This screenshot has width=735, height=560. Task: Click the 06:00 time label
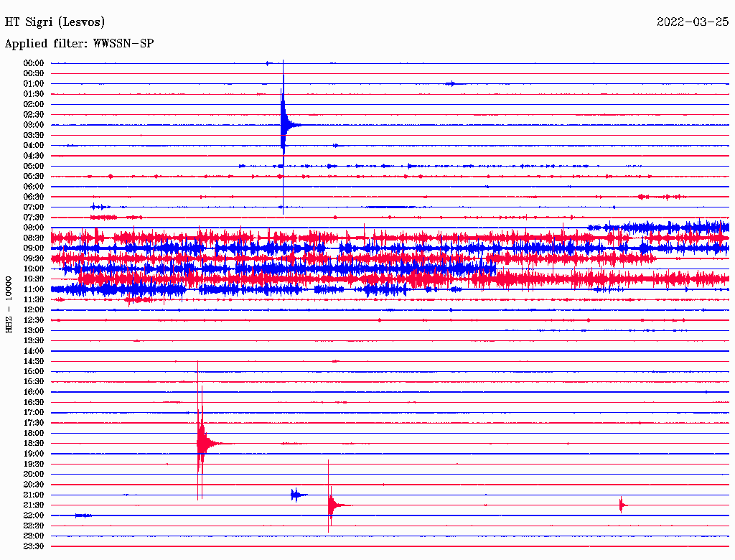34,187
